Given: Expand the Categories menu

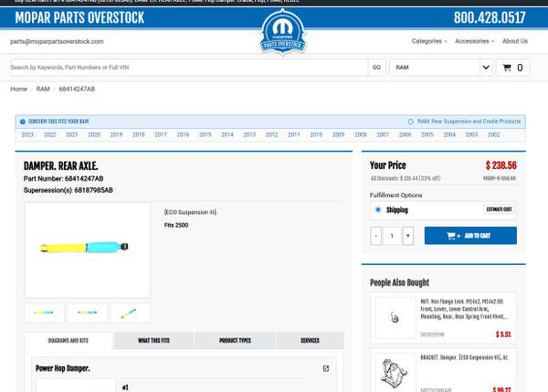Looking at the screenshot, I should click(x=429, y=41).
